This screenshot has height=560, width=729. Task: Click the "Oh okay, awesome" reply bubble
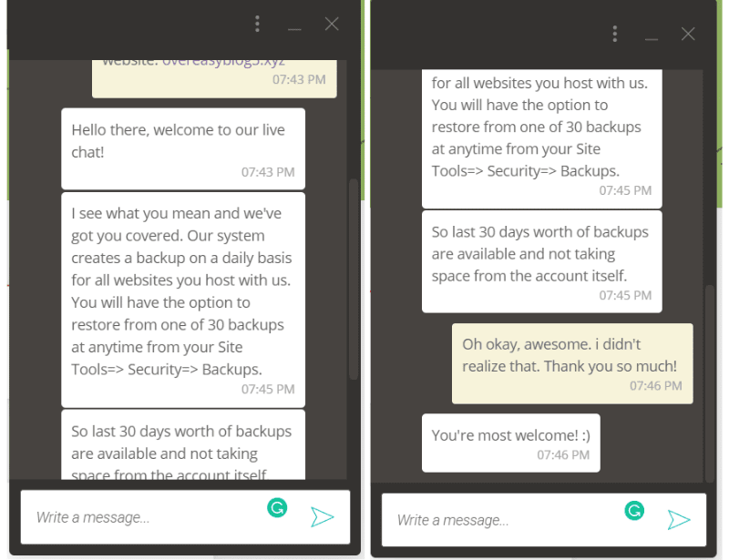(x=572, y=362)
